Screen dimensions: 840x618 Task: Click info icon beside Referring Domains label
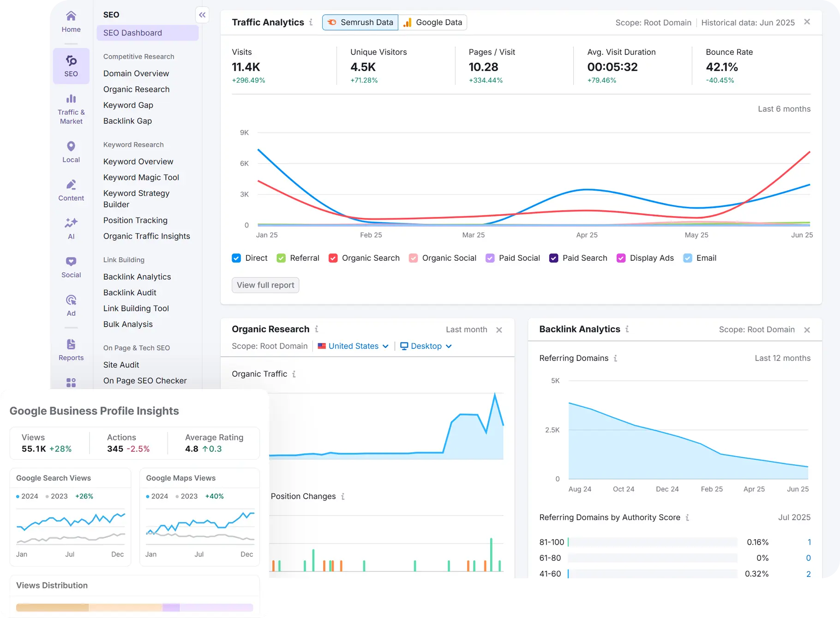click(616, 359)
